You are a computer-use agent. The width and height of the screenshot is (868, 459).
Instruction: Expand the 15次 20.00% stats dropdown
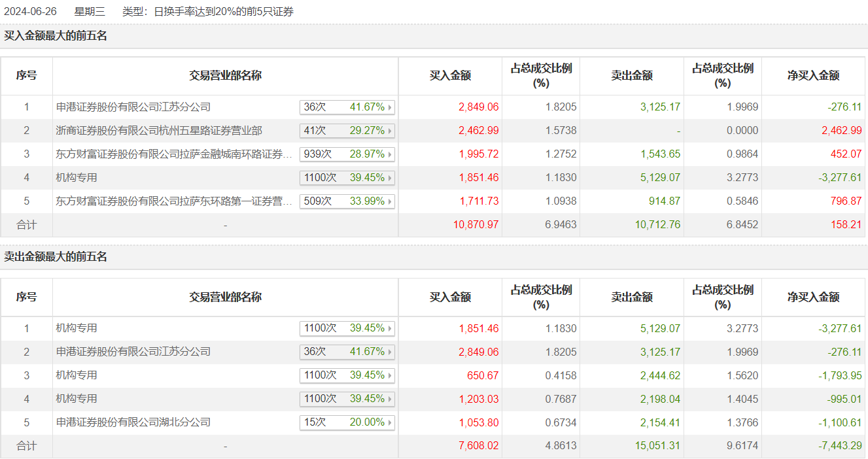pyautogui.click(x=347, y=422)
